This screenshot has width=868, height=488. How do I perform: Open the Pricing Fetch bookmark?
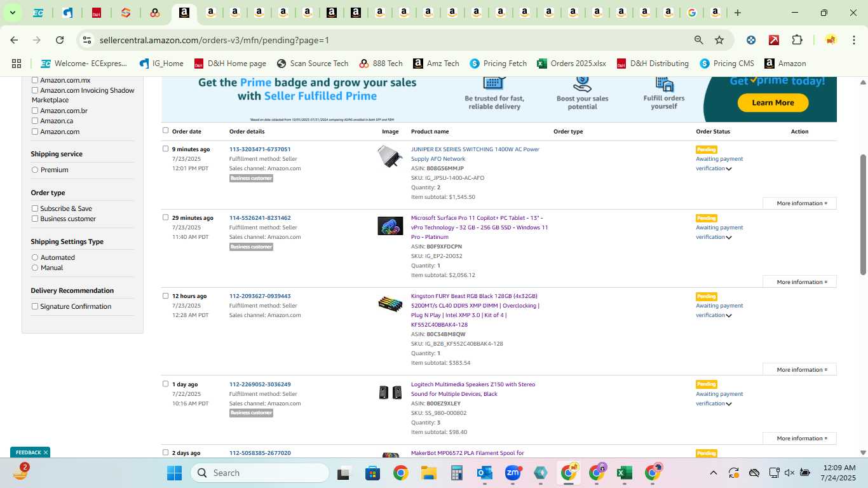tap(498, 64)
